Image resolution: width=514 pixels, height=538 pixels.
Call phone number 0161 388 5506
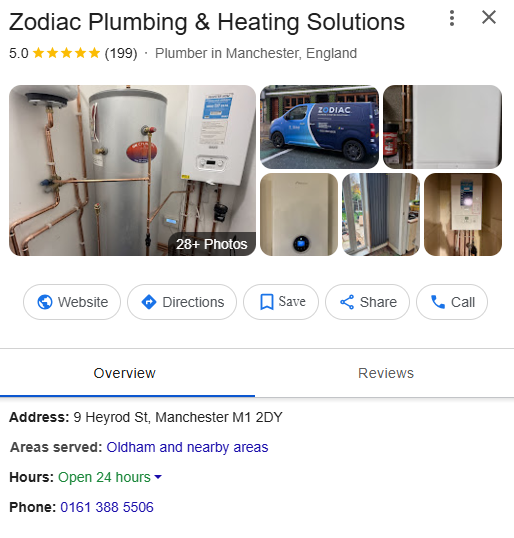(107, 507)
